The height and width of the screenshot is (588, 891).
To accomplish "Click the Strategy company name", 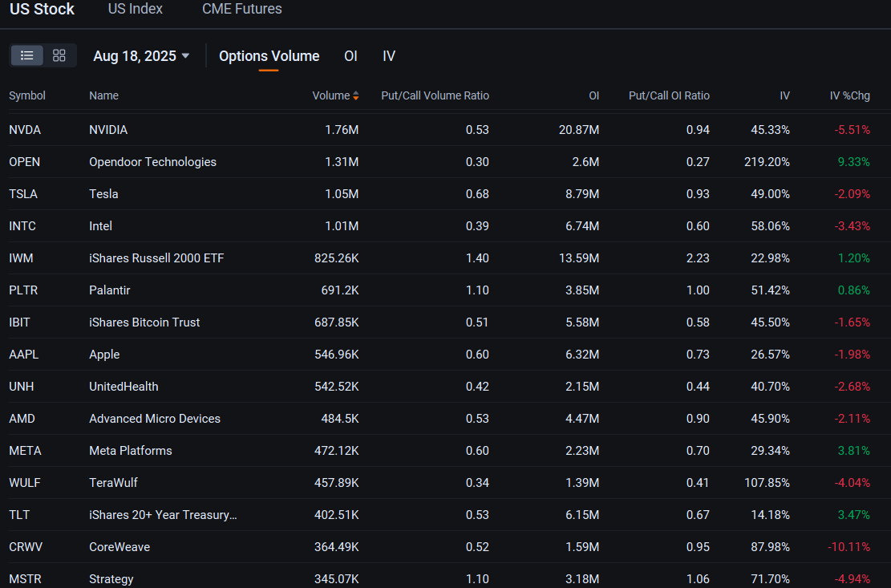I will tap(111, 579).
